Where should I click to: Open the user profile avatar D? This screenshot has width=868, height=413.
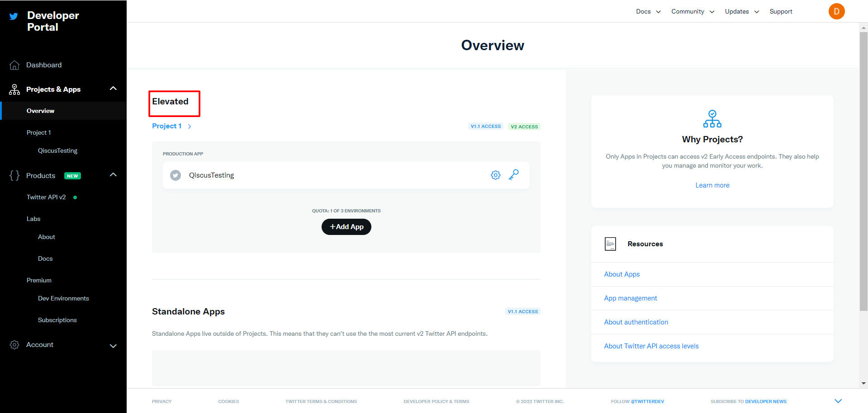tap(837, 11)
